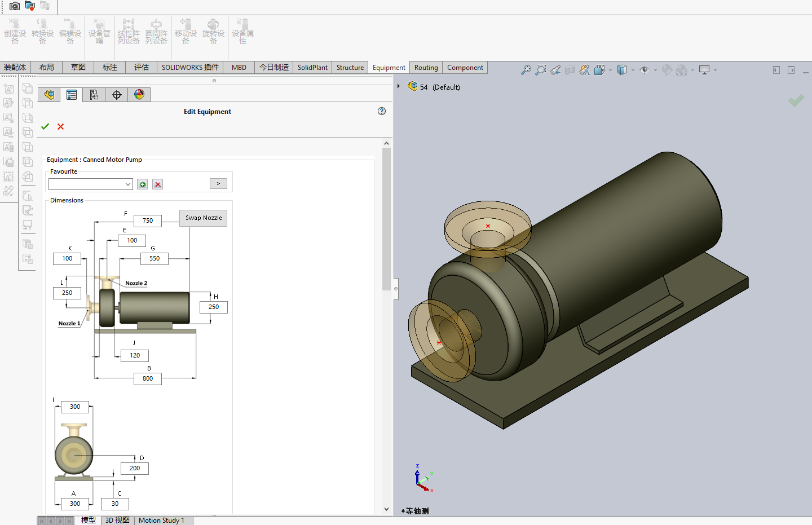
Task: Open the Favourite combo box
Action: coord(91,184)
